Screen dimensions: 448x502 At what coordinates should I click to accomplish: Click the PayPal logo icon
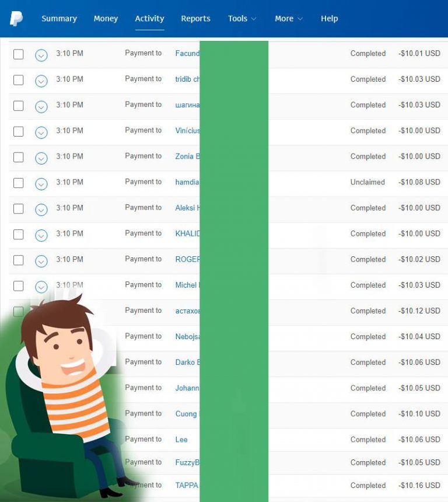[16, 19]
